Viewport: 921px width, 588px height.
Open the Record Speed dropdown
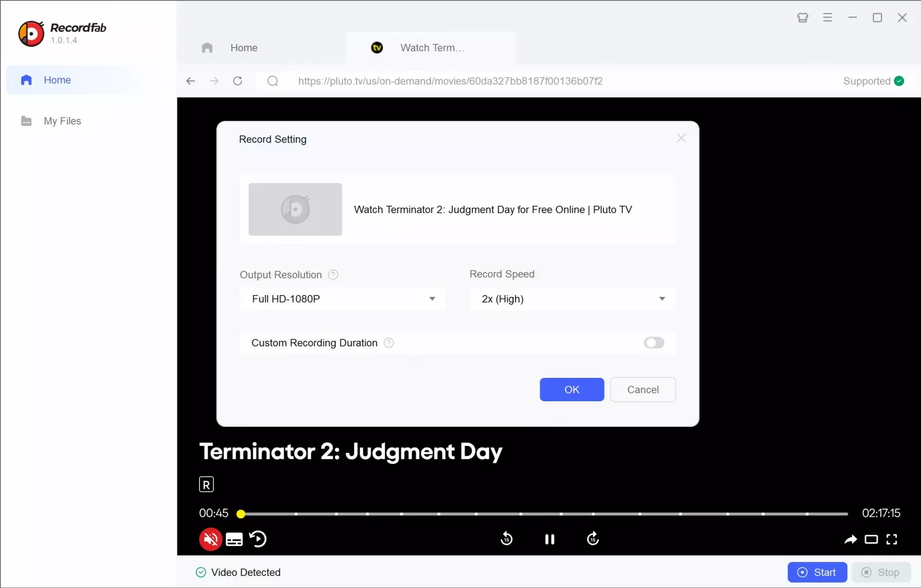[x=572, y=299]
